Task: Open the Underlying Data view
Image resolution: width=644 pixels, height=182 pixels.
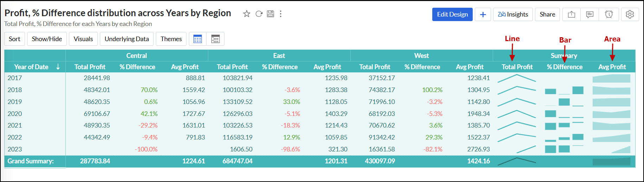Action: click(x=127, y=39)
